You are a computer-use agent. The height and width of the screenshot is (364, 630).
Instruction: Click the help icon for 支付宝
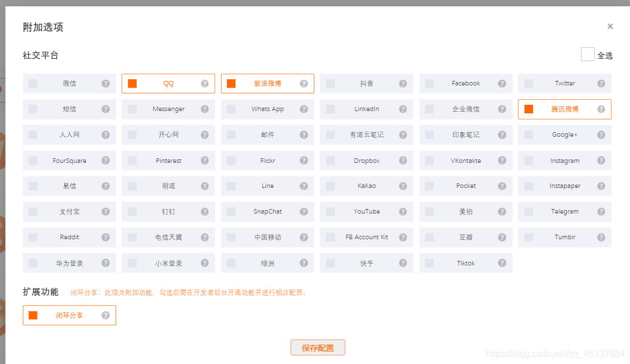106,211
